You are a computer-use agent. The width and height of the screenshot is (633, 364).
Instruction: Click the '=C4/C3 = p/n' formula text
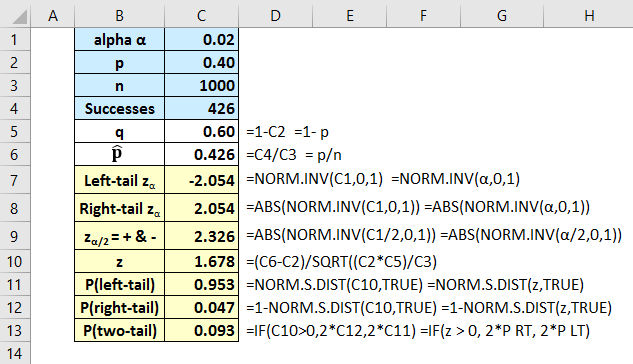tap(294, 155)
